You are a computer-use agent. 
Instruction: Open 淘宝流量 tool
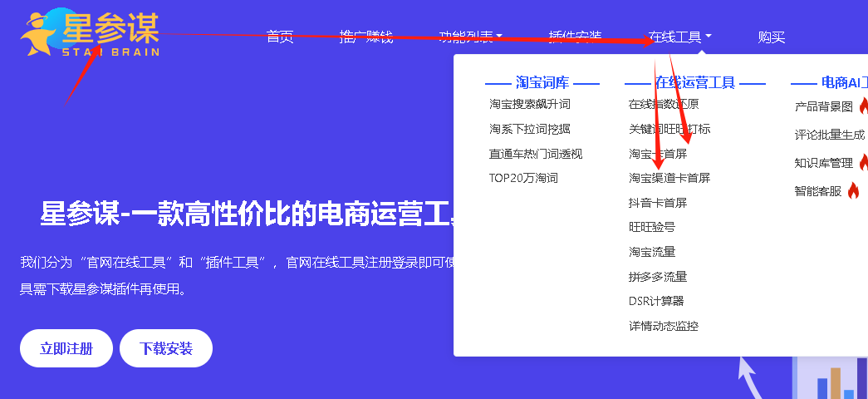pos(652,252)
